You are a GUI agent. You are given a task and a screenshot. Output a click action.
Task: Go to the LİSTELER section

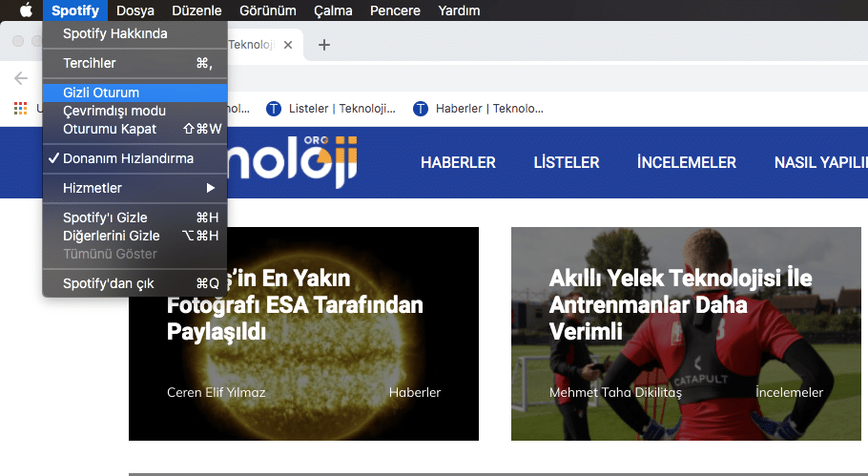point(567,162)
